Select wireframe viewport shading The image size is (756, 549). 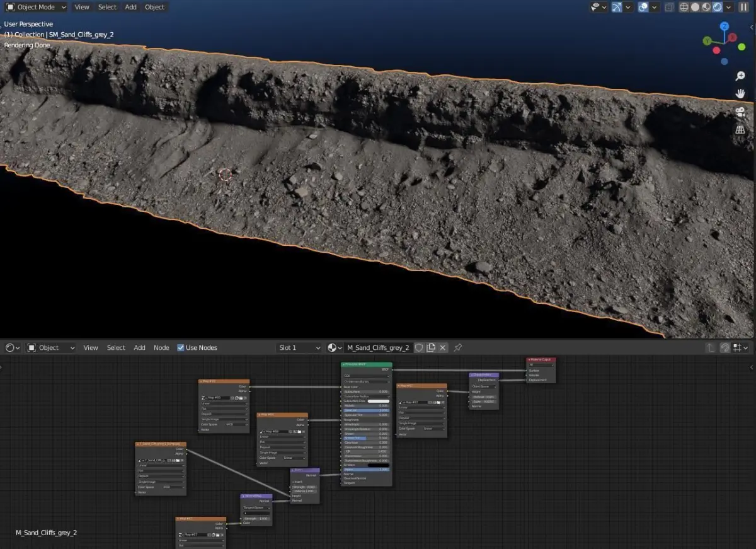pyautogui.click(x=684, y=7)
